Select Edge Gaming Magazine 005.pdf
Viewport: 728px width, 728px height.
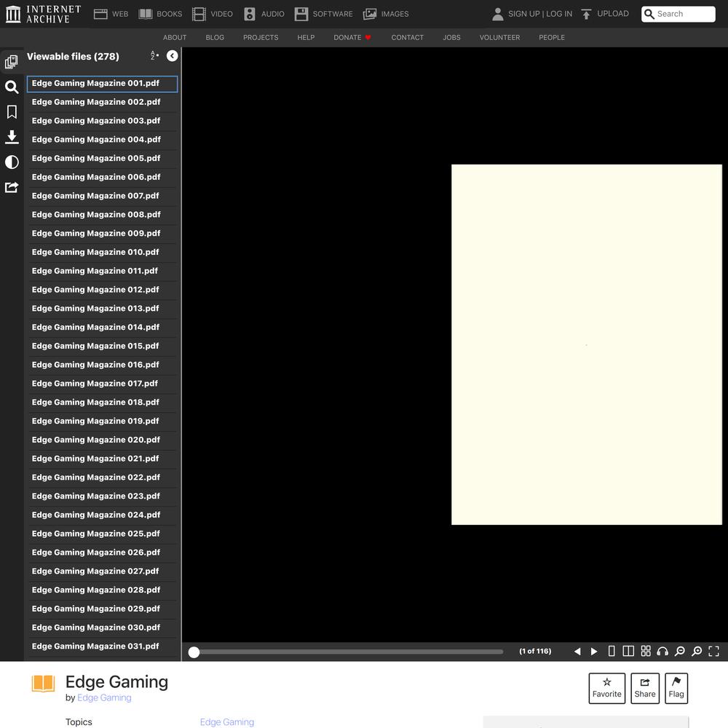pyautogui.click(x=102, y=158)
